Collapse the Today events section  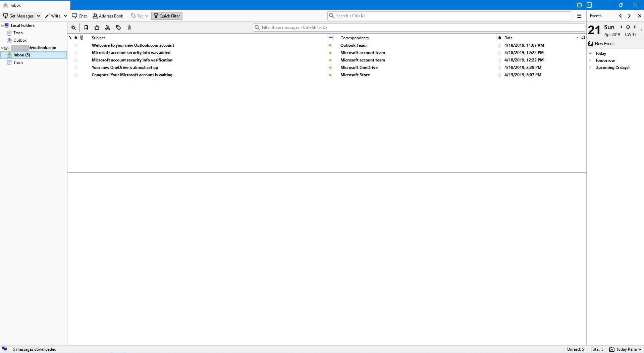coord(590,53)
